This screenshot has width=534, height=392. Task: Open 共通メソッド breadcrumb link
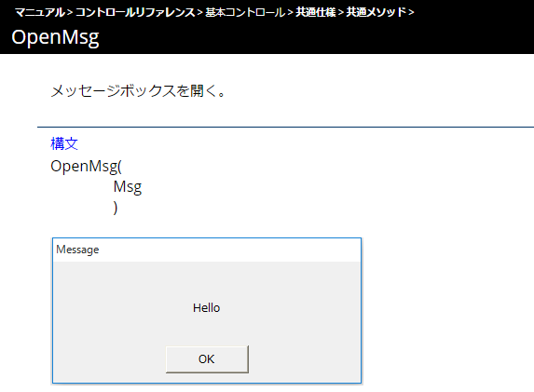(377, 12)
